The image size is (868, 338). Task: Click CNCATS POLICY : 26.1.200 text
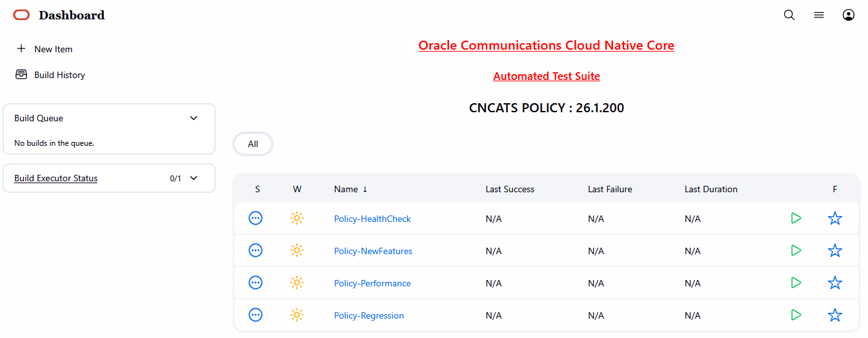[x=547, y=108]
